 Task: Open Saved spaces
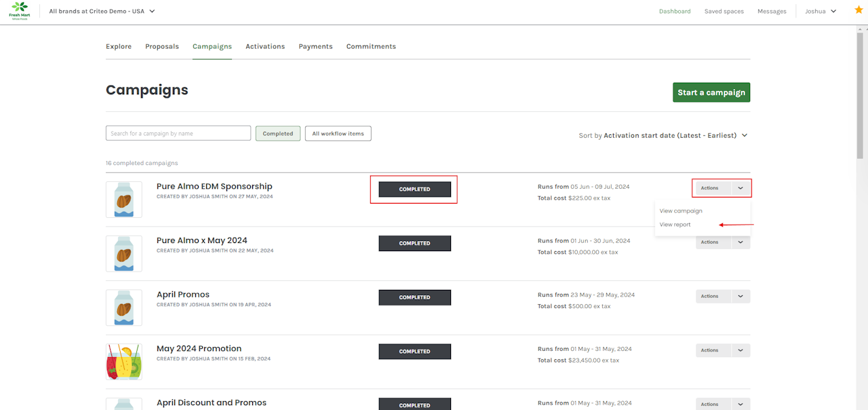[724, 11]
